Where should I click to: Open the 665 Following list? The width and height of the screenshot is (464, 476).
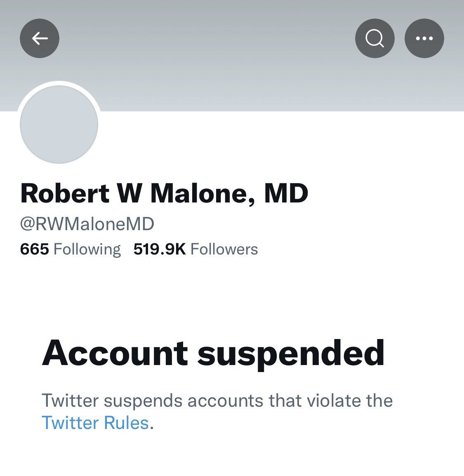click(x=71, y=249)
